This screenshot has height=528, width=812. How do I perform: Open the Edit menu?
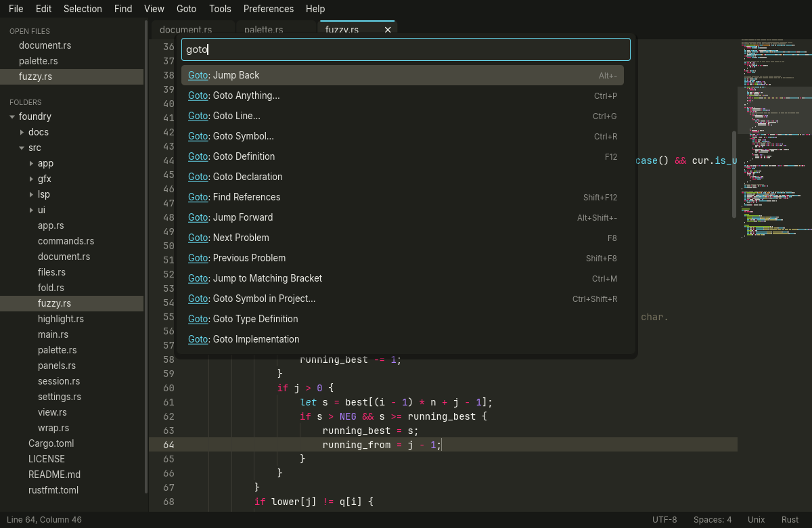point(43,9)
